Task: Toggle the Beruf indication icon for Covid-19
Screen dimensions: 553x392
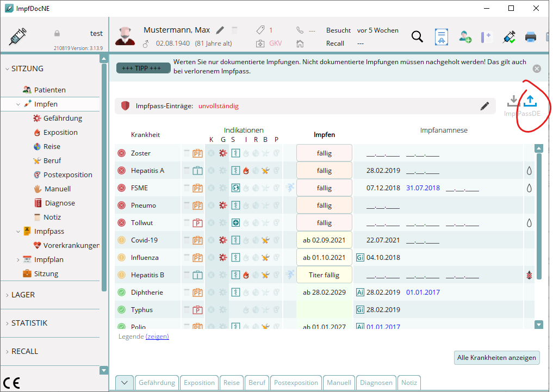Action: pyautogui.click(x=265, y=240)
